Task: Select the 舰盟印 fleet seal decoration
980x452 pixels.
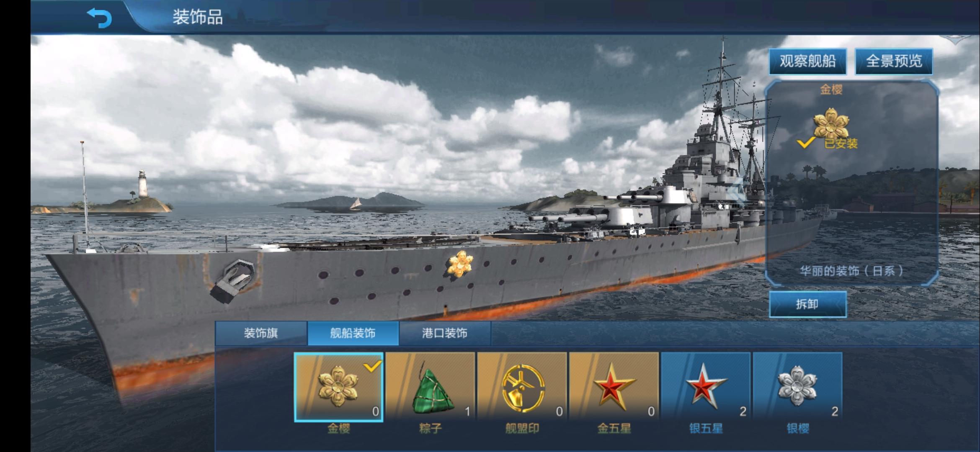Action: coord(522,387)
